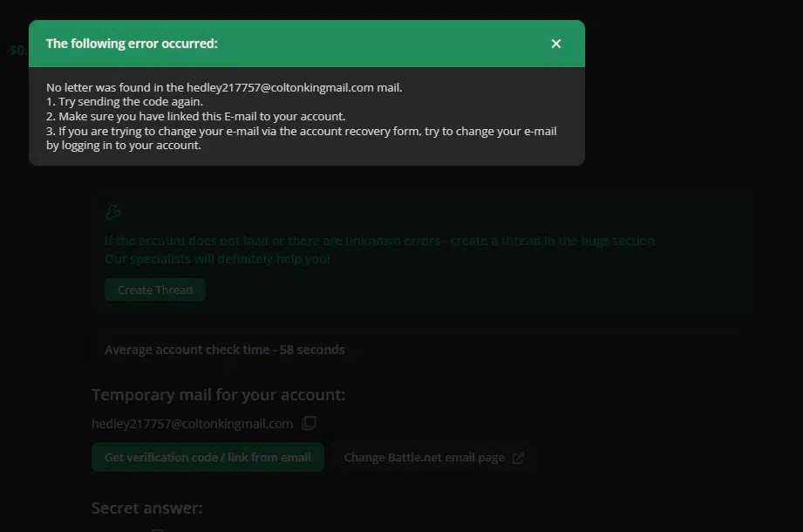Click the hedley217757@coltonkingmail.com address under Temporary mail

click(192, 424)
